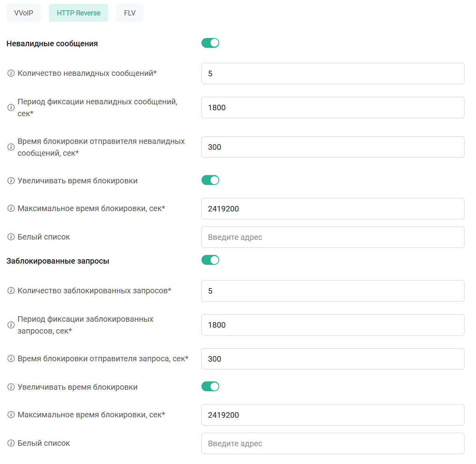Click info icon next to Количество невалидных сообщений
The height and width of the screenshot is (464, 476).
point(11,74)
